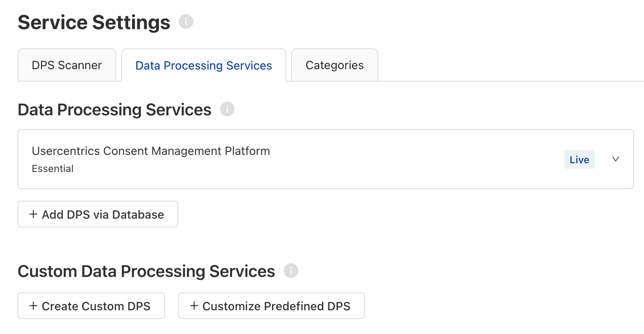Toggle the Usercentrics Consent Management Platform status
Screen dimensions: 644x334
[579, 159]
